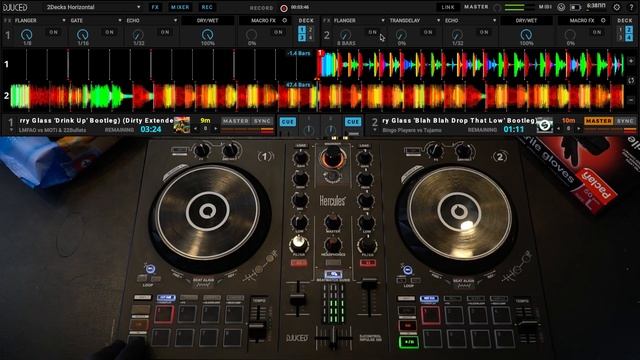Click deck 2 red hot cue marker 1
The image size is (640, 360).
pyautogui.click(x=320, y=53)
